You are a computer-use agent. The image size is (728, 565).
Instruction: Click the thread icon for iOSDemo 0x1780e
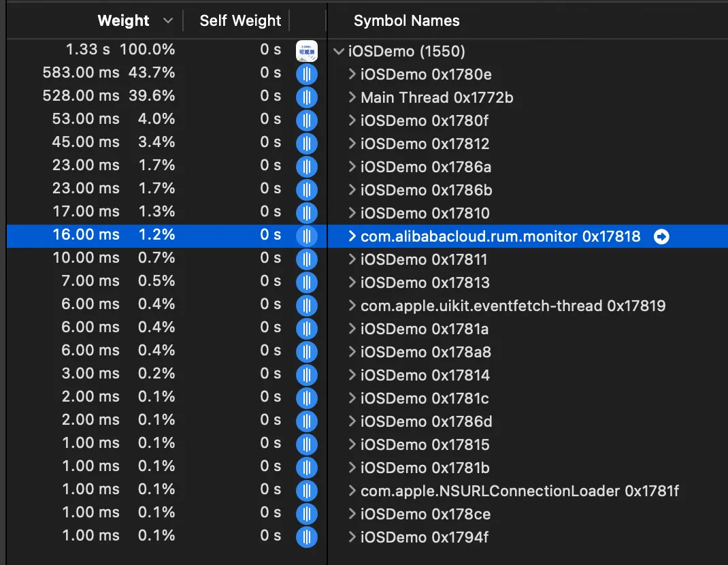pyautogui.click(x=307, y=74)
